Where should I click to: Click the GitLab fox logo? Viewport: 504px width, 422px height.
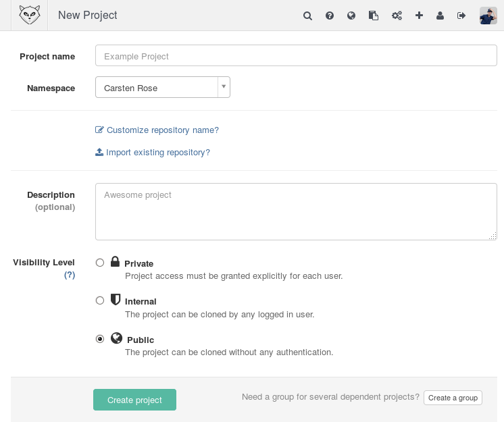pos(30,15)
